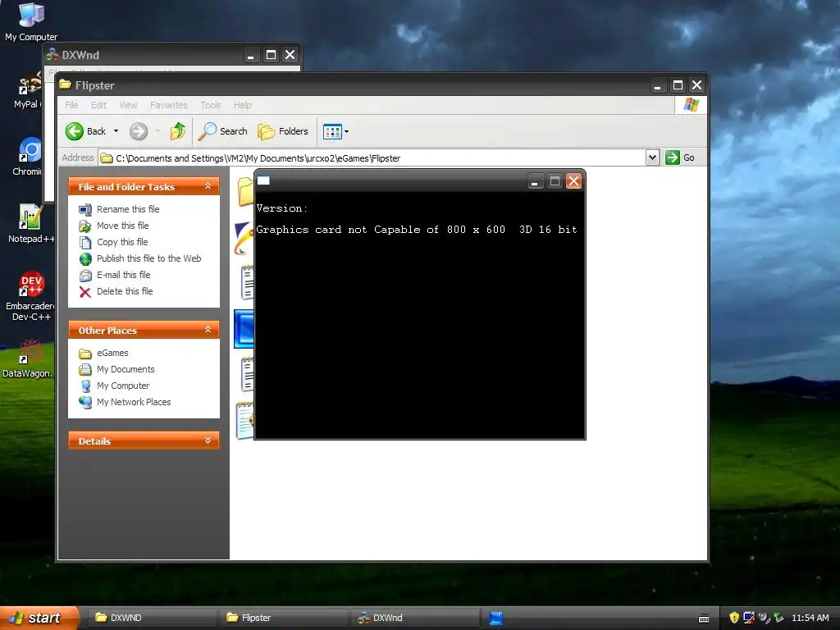Click Rename this file link
The width and height of the screenshot is (840, 630).
click(128, 209)
